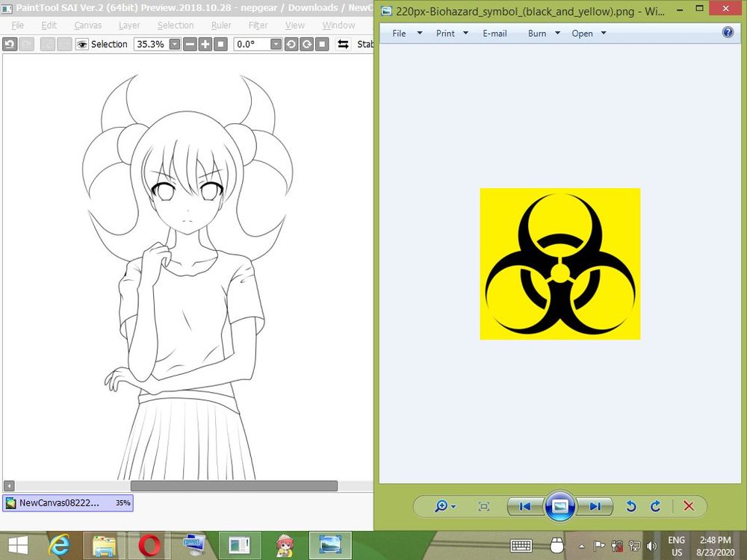Click the Undo button in SAI toolbar
747x560 pixels.
click(10, 44)
